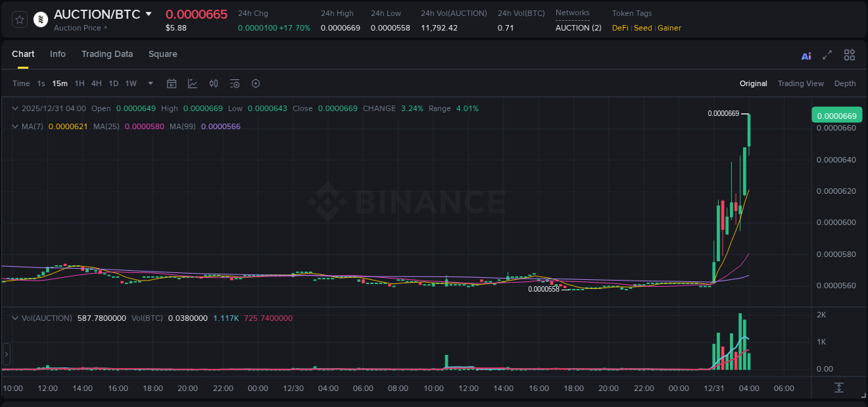This screenshot has width=868, height=407.
Task: Switch chart mode to Trading View
Action: (800, 83)
